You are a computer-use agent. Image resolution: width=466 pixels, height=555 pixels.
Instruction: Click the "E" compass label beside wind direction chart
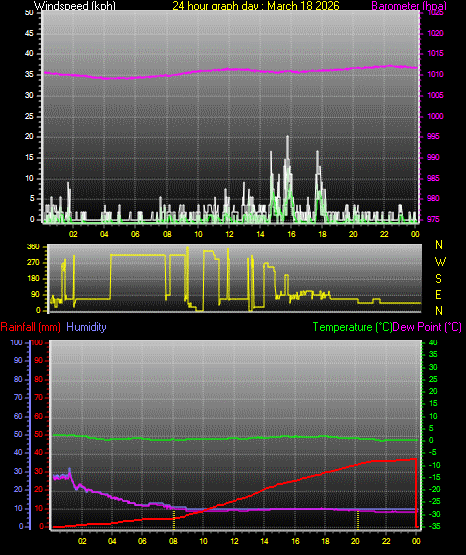pyautogui.click(x=438, y=294)
